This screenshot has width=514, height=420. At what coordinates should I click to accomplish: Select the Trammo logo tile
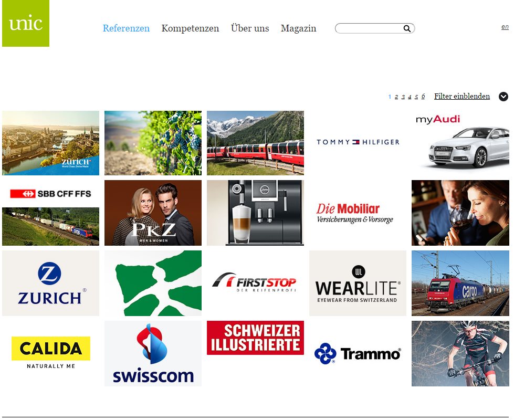[358, 353]
